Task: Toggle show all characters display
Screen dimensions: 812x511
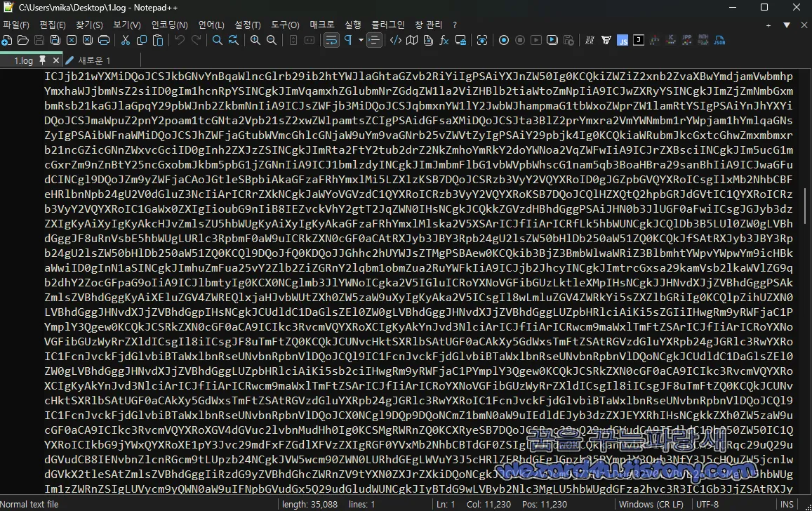Action: coord(349,40)
